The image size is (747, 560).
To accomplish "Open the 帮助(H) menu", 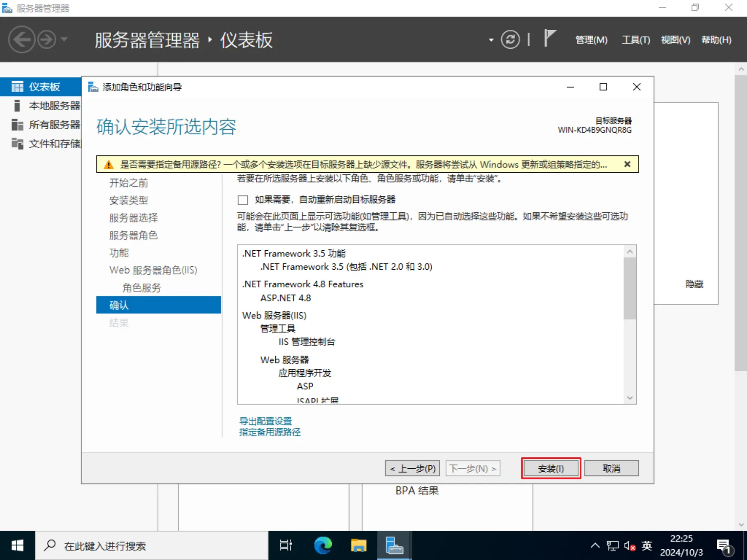I will 716,40.
